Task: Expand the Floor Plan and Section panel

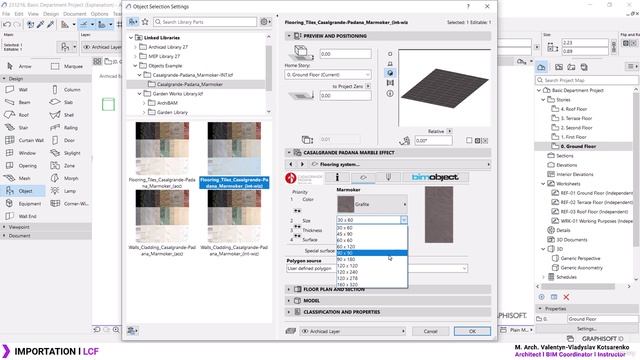Action: click(x=289, y=289)
